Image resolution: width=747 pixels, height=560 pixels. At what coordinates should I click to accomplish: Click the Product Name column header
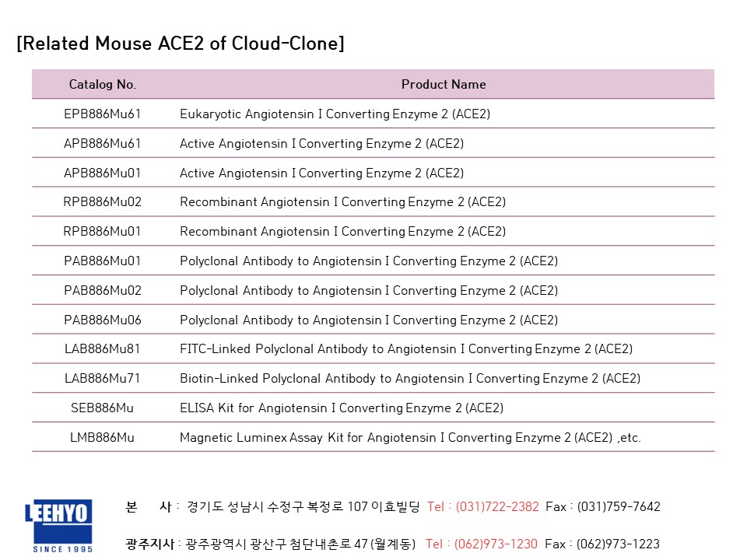tap(444, 84)
